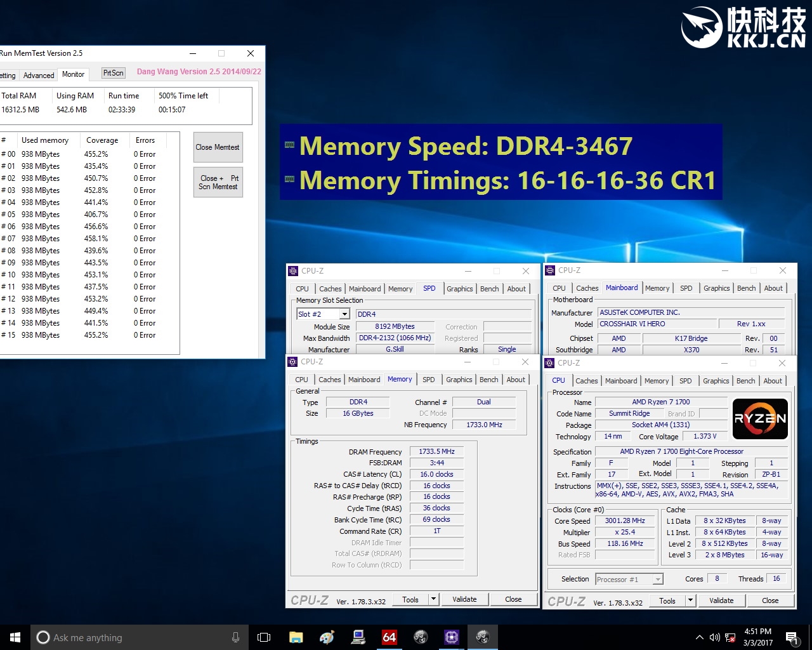Expand Tools dropdown arrow in Memory window
The width and height of the screenshot is (812, 650).
(433, 599)
